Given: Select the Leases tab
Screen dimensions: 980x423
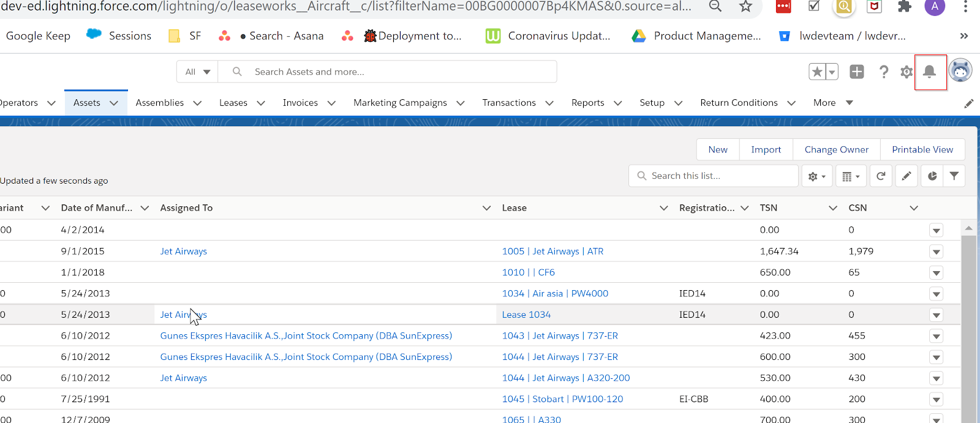Looking at the screenshot, I should point(233,103).
